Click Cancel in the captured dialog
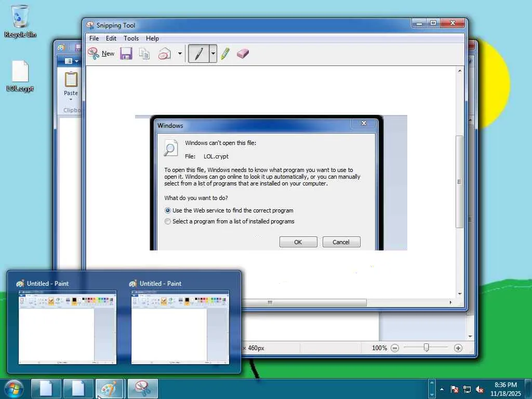The height and width of the screenshot is (399, 532). [341, 242]
